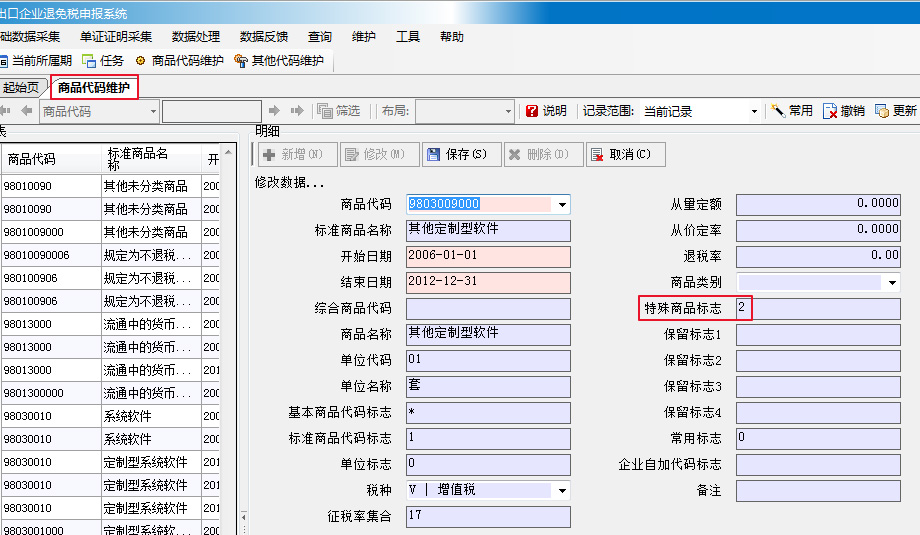Image resolution: width=920 pixels, height=535 pixels.
Task: Click the 备注 input field
Action: [x=818, y=490]
